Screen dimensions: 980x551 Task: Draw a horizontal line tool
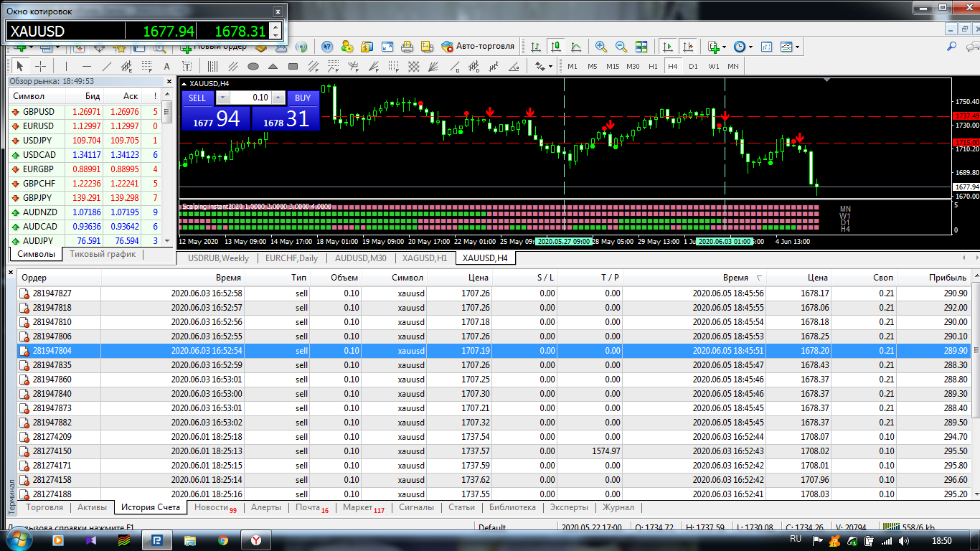(87, 67)
